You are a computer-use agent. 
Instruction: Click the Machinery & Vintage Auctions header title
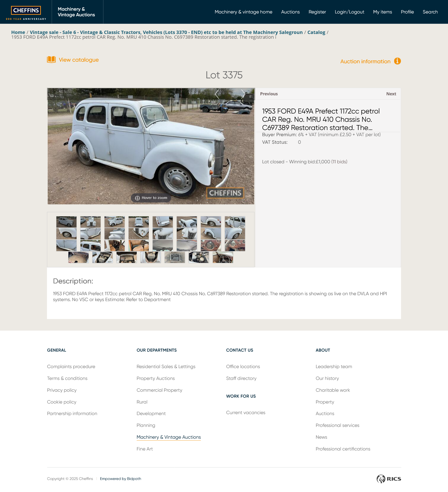[x=76, y=12]
